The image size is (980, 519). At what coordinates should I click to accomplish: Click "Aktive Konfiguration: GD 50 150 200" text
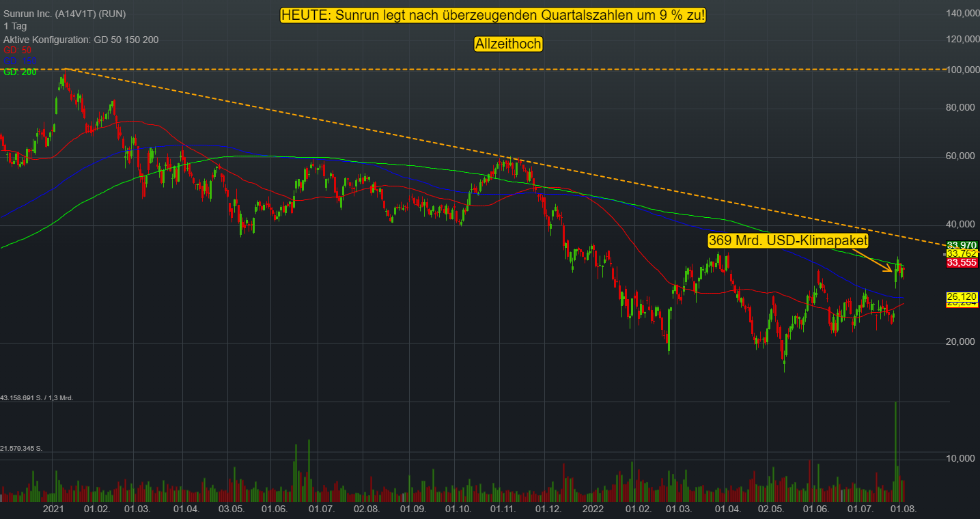tap(81, 40)
